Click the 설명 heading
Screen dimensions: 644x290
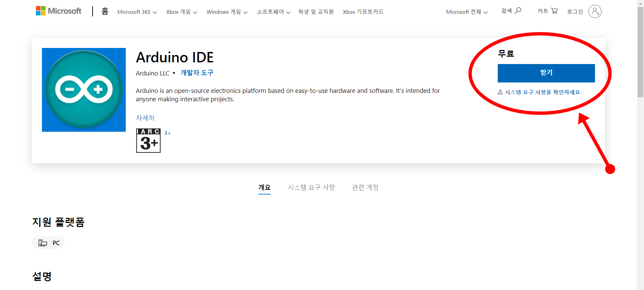pyautogui.click(x=42, y=276)
